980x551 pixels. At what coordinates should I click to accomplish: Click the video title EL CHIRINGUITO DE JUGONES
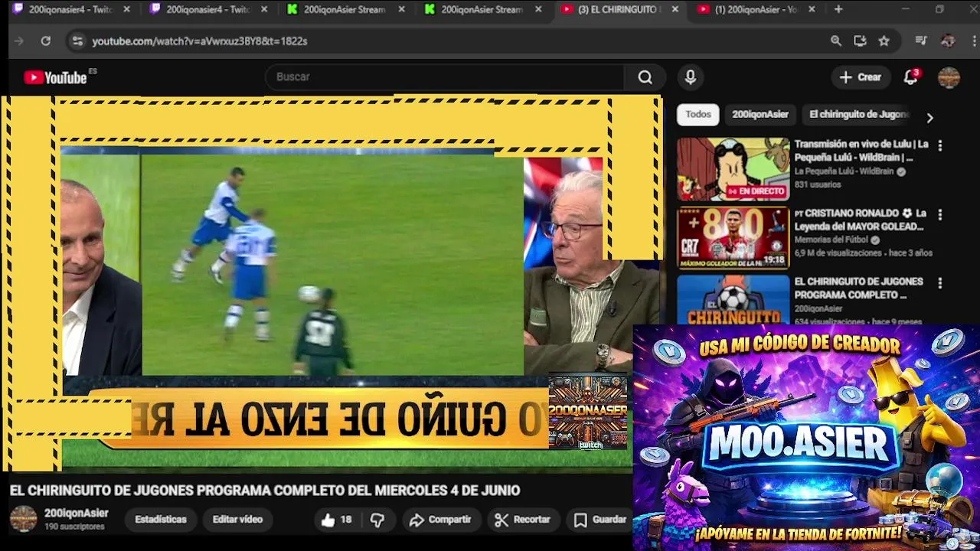265,491
